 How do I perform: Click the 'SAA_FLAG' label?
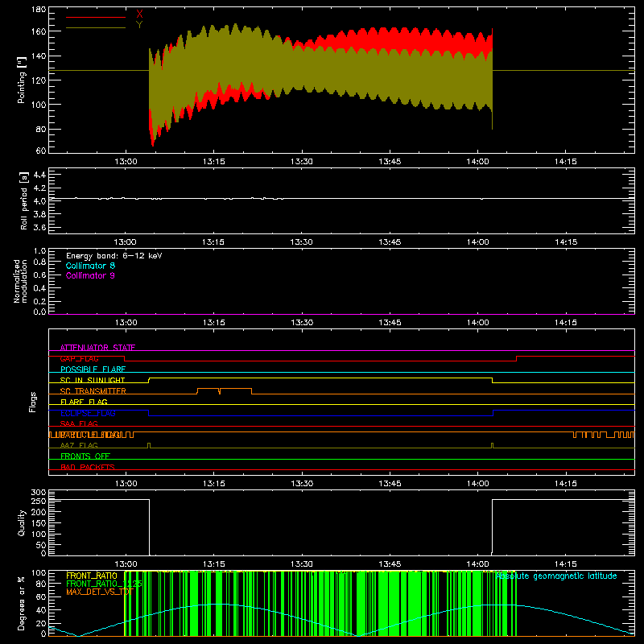click(x=79, y=423)
